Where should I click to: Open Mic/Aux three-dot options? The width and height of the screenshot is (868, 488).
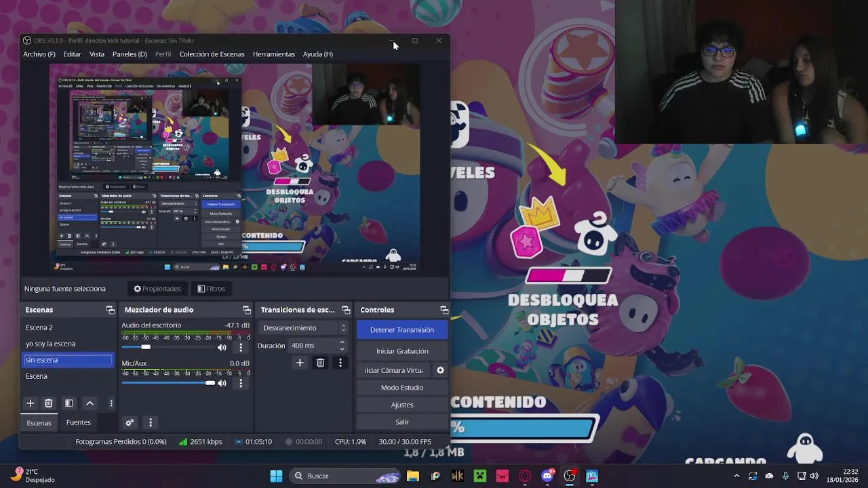241,384
